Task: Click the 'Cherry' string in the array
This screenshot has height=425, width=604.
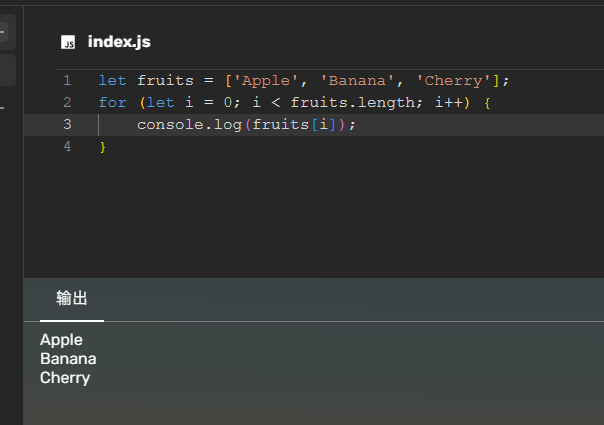Action: 454,80
